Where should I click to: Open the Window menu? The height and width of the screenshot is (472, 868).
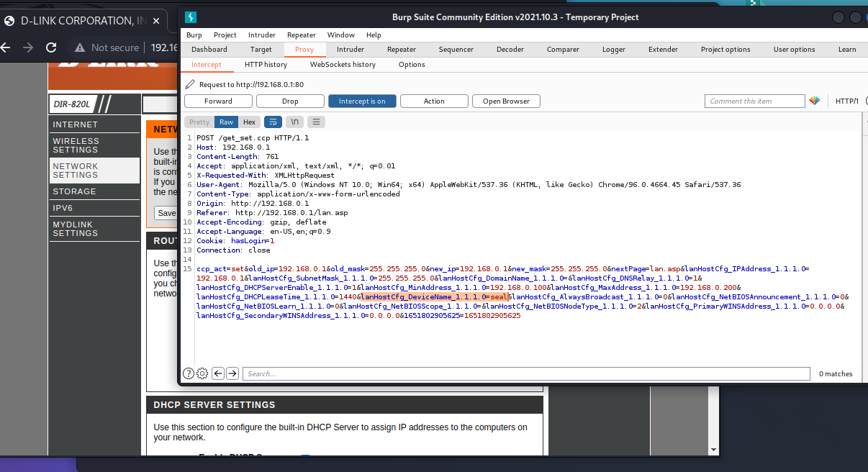click(341, 35)
